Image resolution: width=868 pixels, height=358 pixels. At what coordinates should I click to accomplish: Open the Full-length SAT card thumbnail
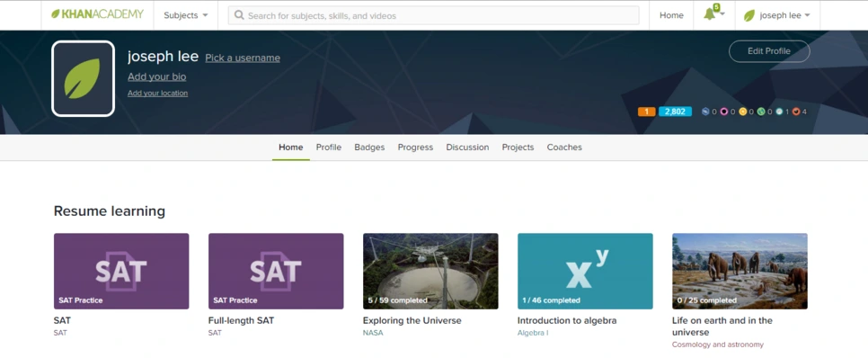[276, 271]
